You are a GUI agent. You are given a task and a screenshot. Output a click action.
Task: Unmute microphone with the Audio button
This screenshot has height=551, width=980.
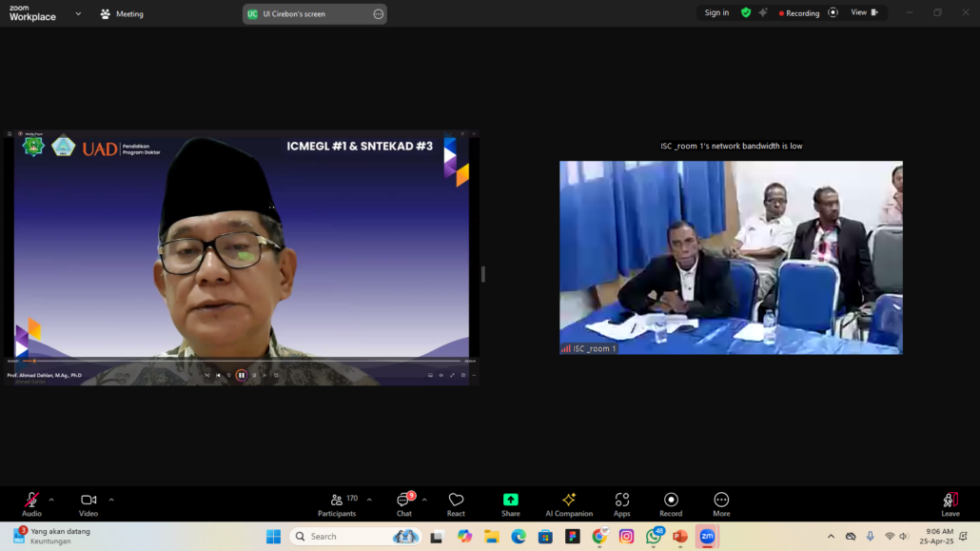[x=31, y=503]
